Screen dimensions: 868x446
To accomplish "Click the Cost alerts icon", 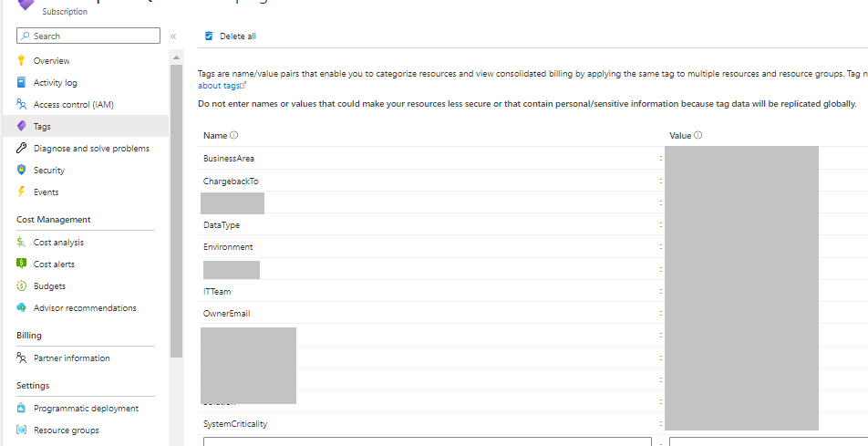I will pos(22,264).
